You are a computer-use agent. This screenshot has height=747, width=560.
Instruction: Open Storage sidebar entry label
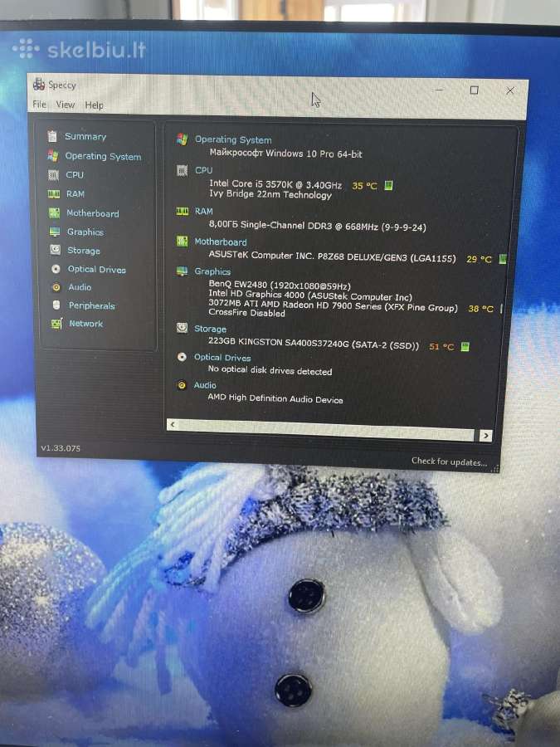pyautogui.click(x=84, y=251)
